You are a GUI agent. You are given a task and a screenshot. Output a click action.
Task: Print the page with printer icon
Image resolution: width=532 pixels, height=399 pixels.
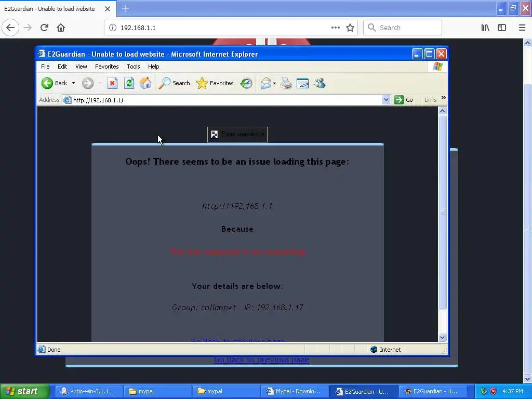point(286,83)
